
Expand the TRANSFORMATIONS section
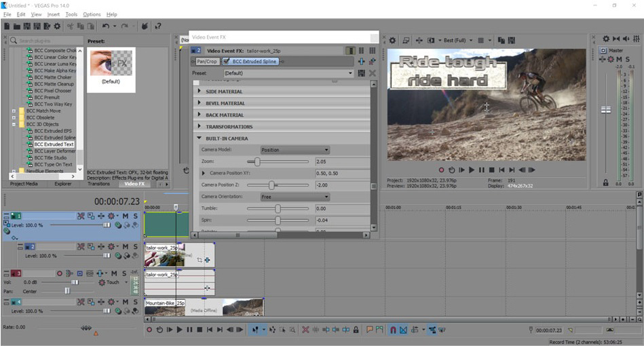pyautogui.click(x=200, y=126)
